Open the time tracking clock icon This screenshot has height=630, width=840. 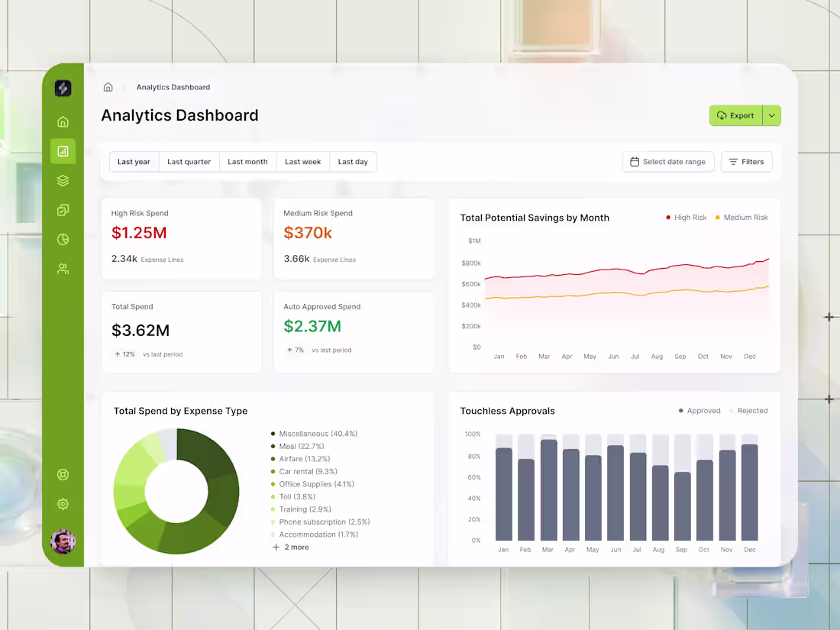pos(63,239)
